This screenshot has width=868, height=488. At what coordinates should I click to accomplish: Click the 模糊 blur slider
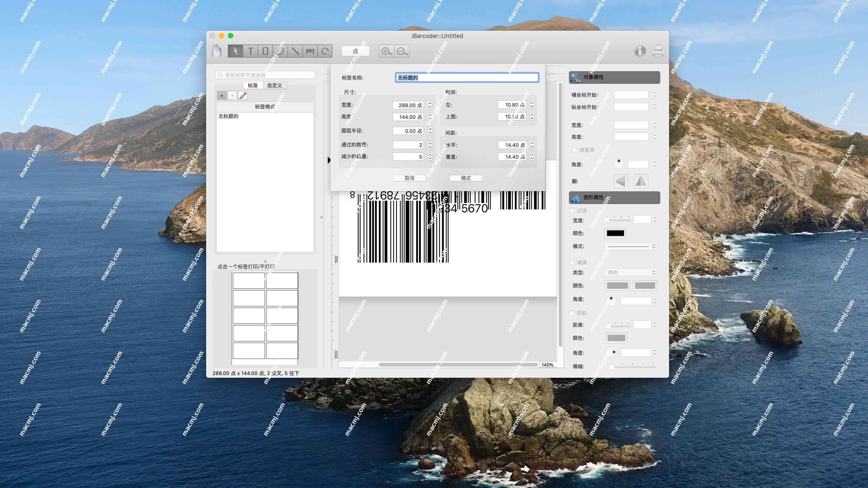(x=633, y=366)
